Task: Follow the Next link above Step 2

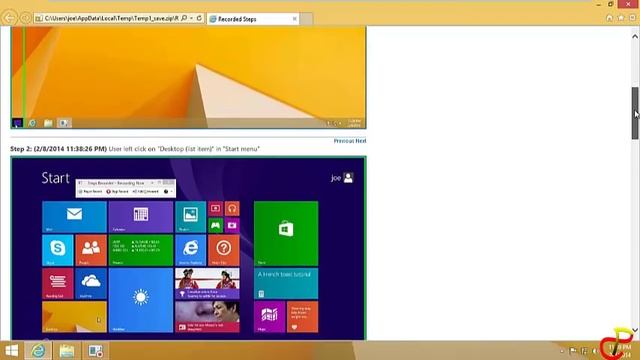Action: [x=361, y=141]
